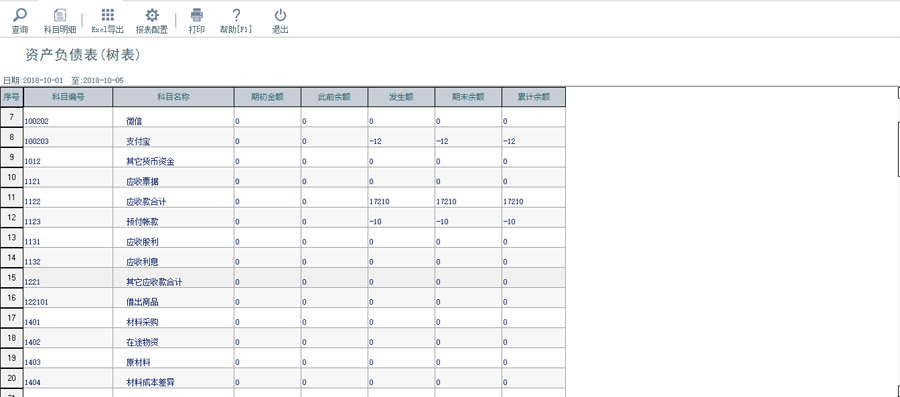Select the 累计余额 column header
The image size is (900, 397).
(534, 97)
